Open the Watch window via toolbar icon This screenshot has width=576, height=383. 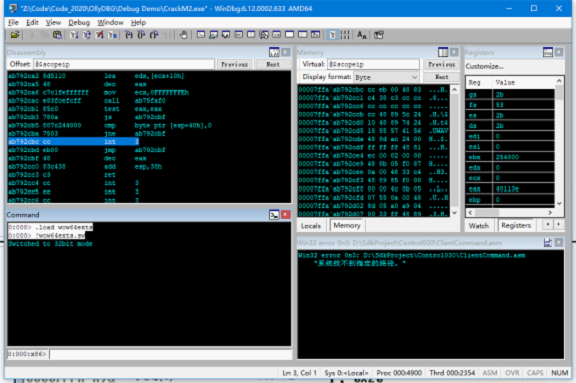click(213, 35)
